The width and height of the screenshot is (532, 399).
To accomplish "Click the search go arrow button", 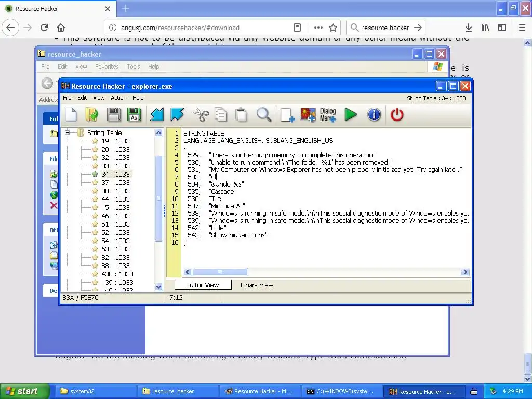I will coord(418,28).
